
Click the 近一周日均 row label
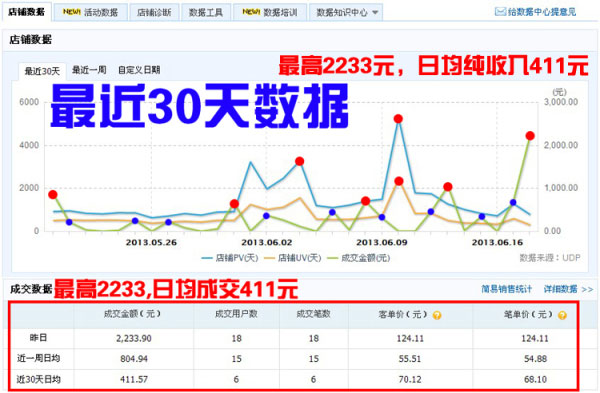coord(38,359)
